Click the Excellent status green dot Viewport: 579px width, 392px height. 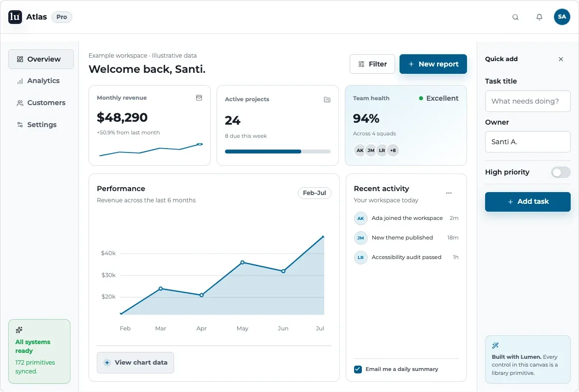(x=421, y=98)
